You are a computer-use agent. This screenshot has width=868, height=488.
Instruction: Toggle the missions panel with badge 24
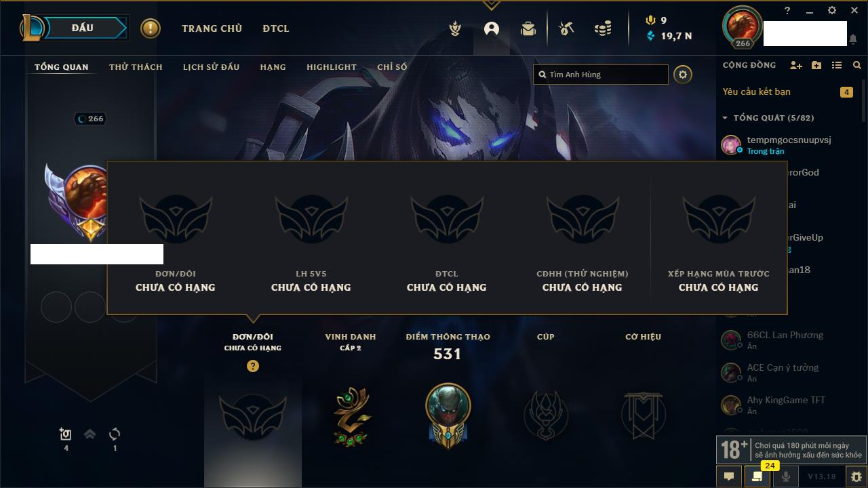tap(757, 476)
